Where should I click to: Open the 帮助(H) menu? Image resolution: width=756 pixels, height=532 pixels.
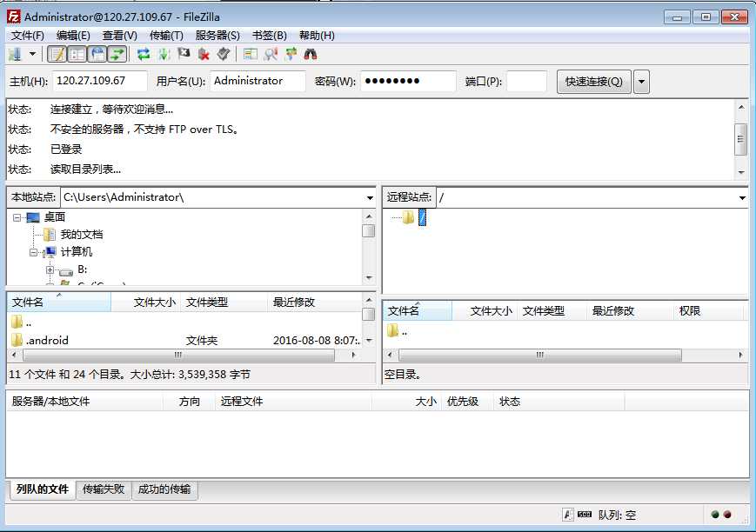coord(317,36)
